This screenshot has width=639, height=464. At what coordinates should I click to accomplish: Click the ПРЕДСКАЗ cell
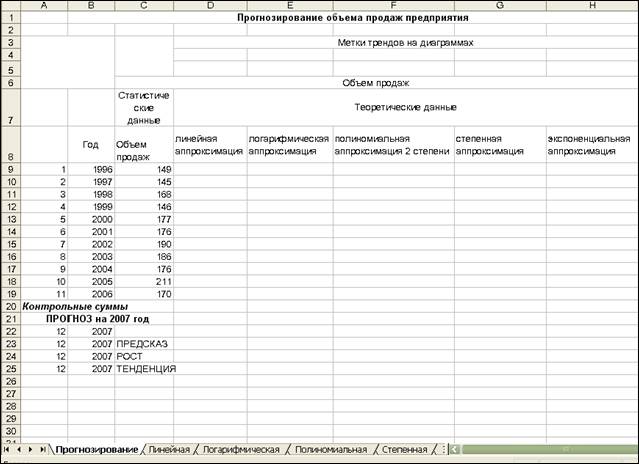click(144, 344)
